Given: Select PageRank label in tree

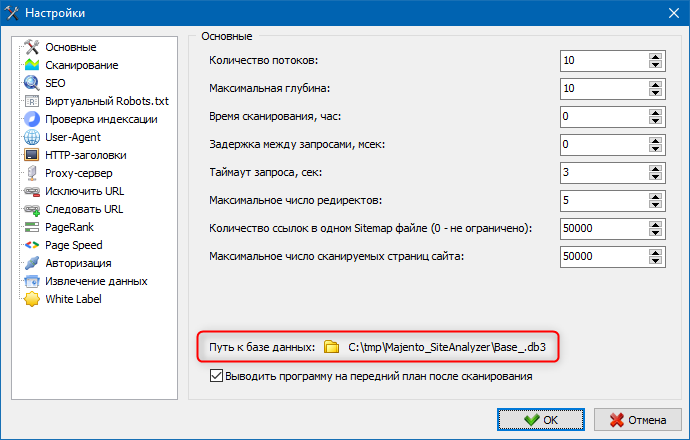Looking at the screenshot, I should coord(69,227).
